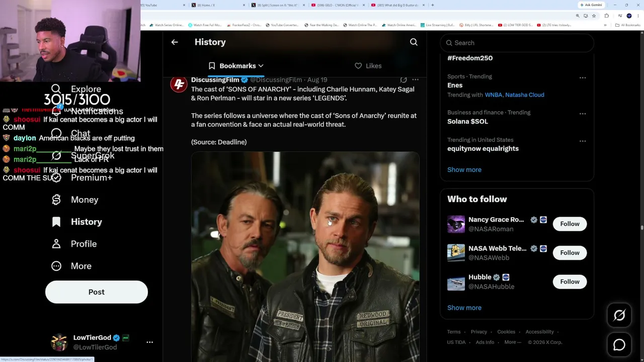This screenshot has height=362, width=644.
Task: Open the Accessibility footer link
Action: (x=540, y=332)
